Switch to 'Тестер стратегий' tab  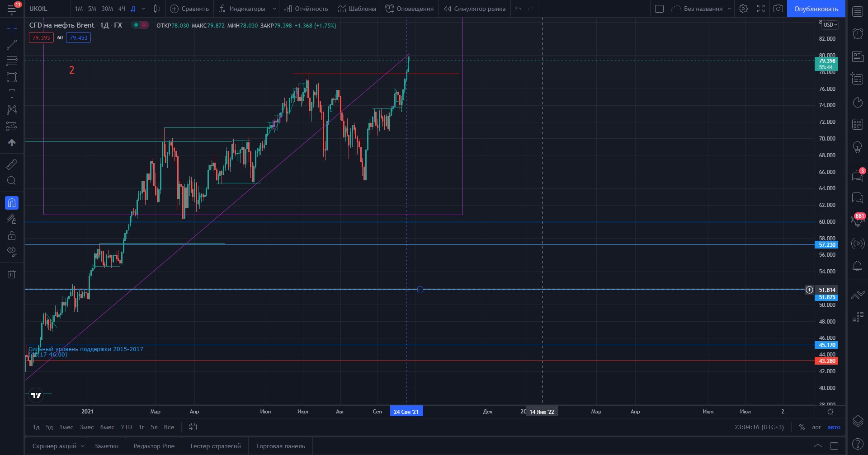(x=215, y=446)
